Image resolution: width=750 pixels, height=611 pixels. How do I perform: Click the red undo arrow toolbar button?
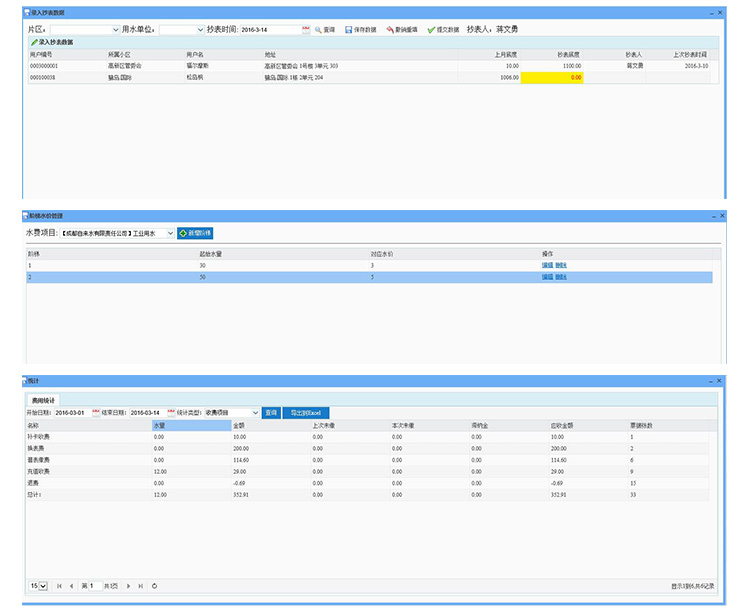click(x=402, y=30)
